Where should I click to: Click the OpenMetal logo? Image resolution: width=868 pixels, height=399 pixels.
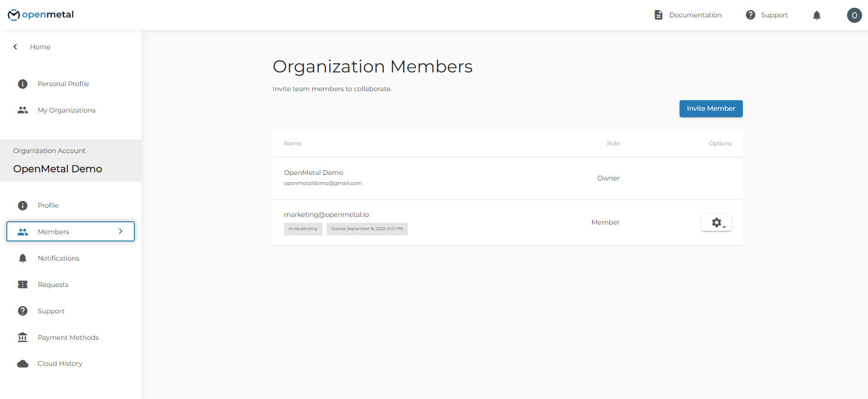coord(41,15)
